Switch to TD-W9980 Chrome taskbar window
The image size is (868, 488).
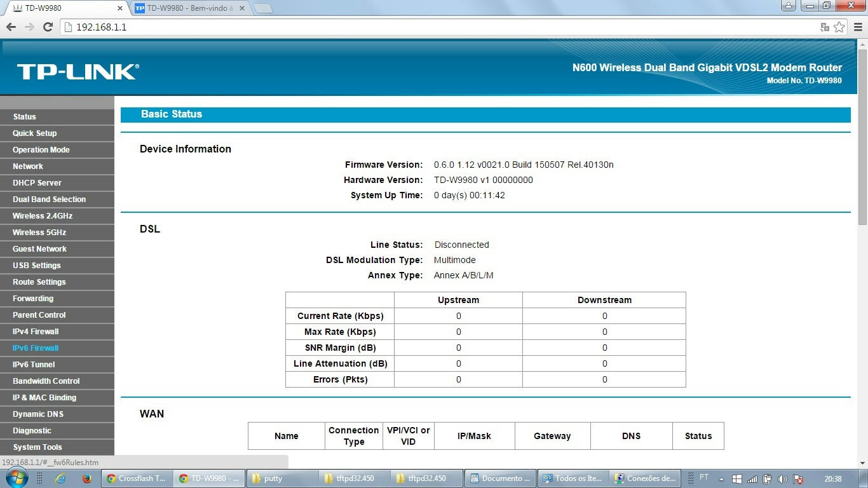(210, 478)
